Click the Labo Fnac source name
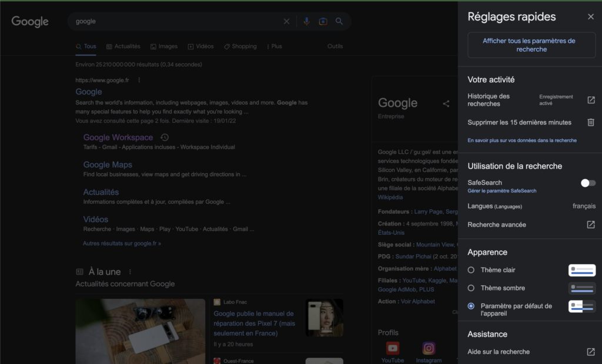This screenshot has height=364, width=602. pos(235,302)
